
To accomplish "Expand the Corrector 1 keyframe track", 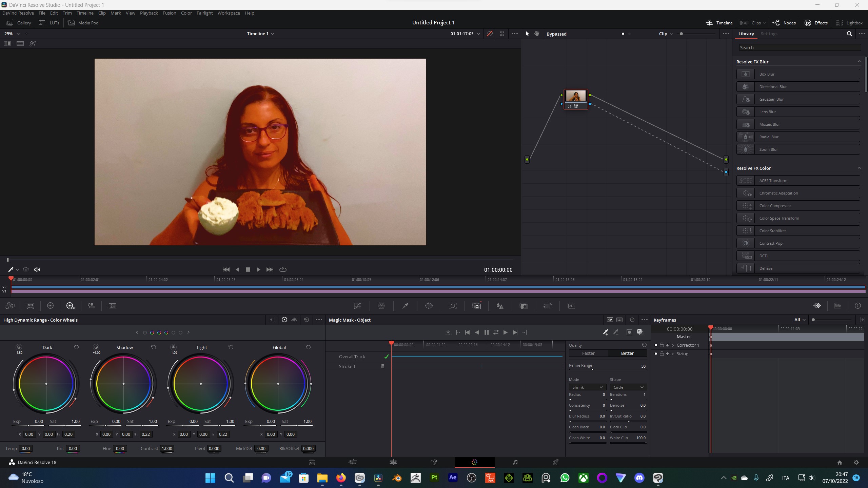I will point(673,345).
